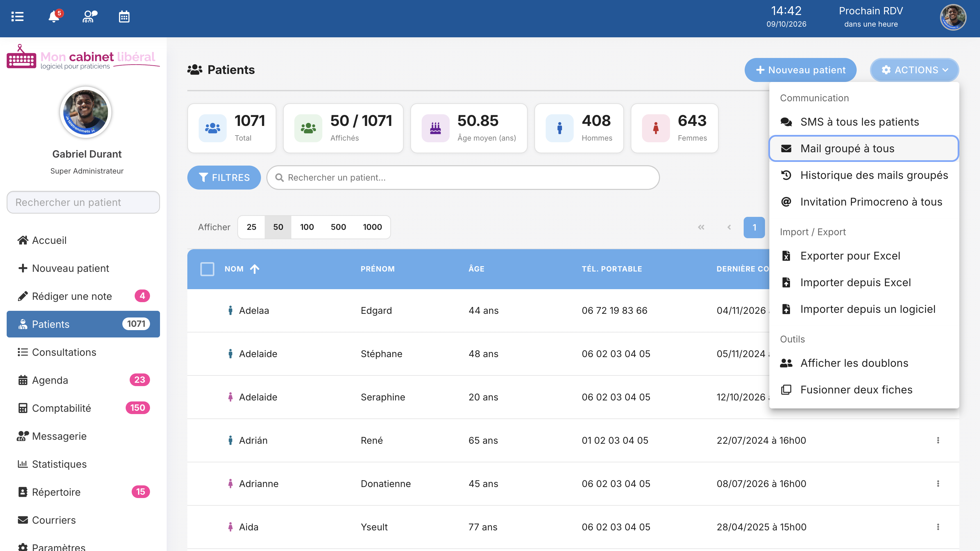Open Consultations in the sidebar
The width and height of the screenshot is (980, 551).
click(83, 352)
